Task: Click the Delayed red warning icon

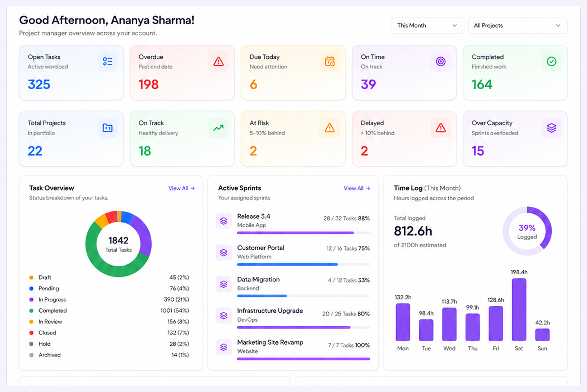Action: [441, 128]
